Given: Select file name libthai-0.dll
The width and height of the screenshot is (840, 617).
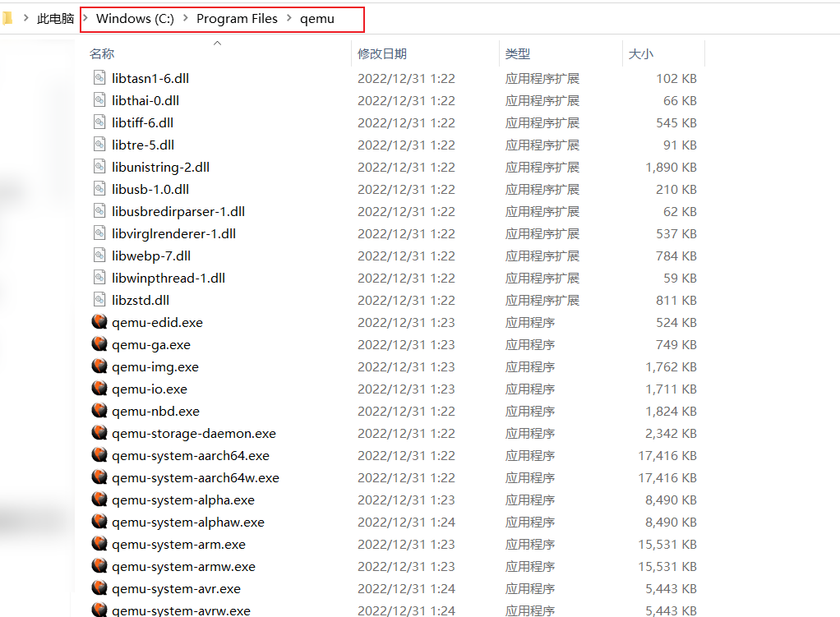Looking at the screenshot, I should (145, 101).
